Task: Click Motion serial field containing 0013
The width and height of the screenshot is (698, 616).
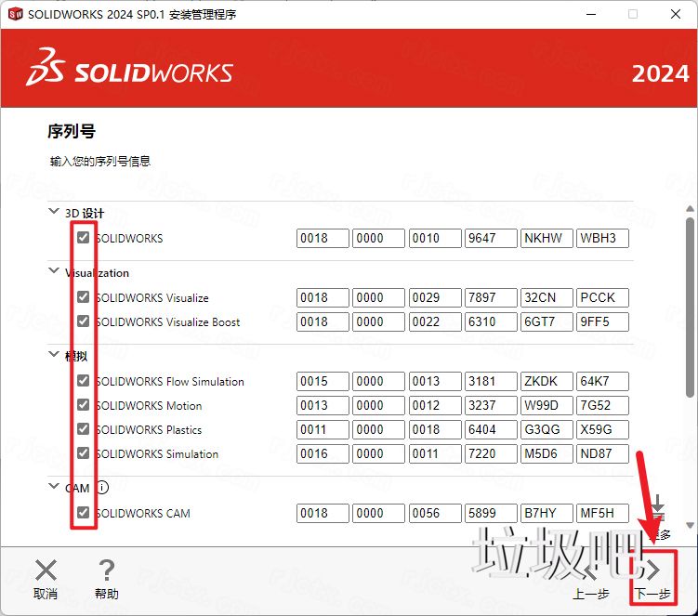Action: click(323, 405)
